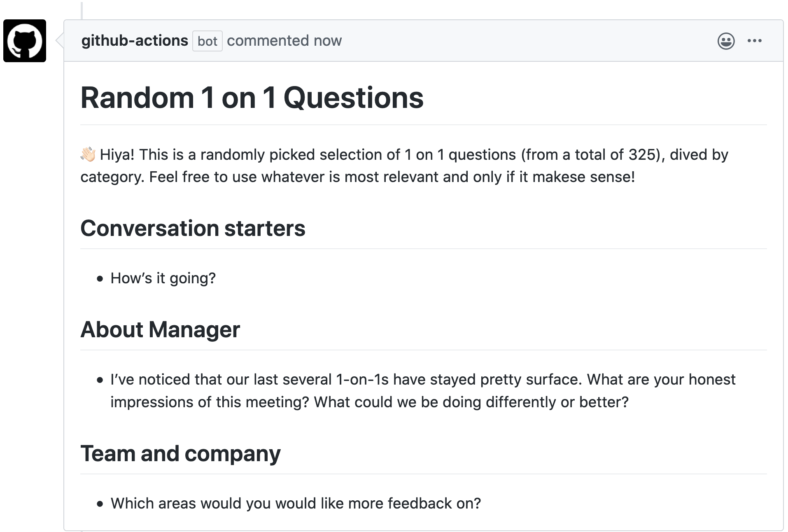Viewport: 788px width, 532px height.
Task: Click the bot label badge
Action: (207, 41)
